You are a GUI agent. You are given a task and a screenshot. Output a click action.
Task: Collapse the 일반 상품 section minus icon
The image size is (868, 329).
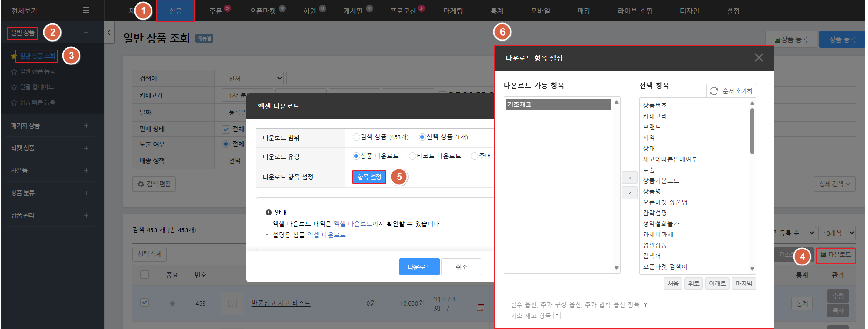86,33
